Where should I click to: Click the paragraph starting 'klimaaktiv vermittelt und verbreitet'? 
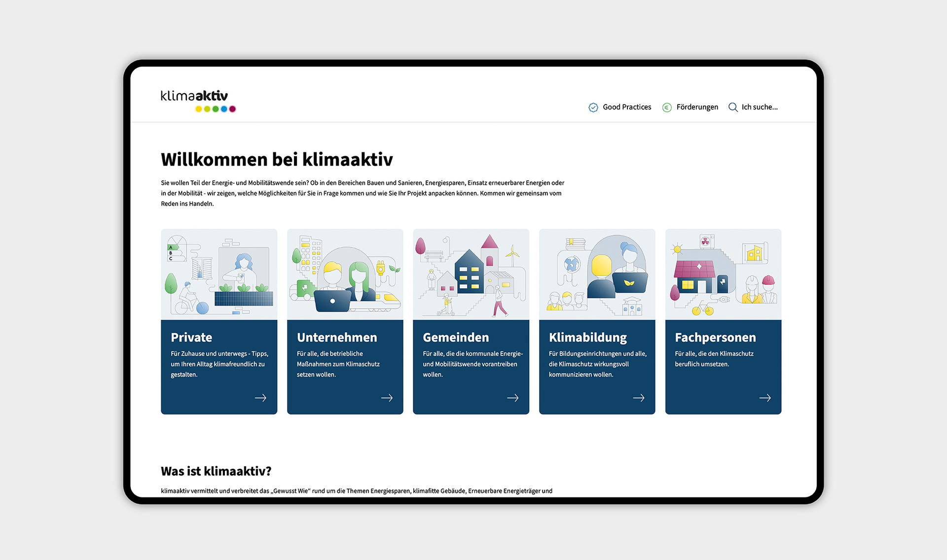pos(357,491)
